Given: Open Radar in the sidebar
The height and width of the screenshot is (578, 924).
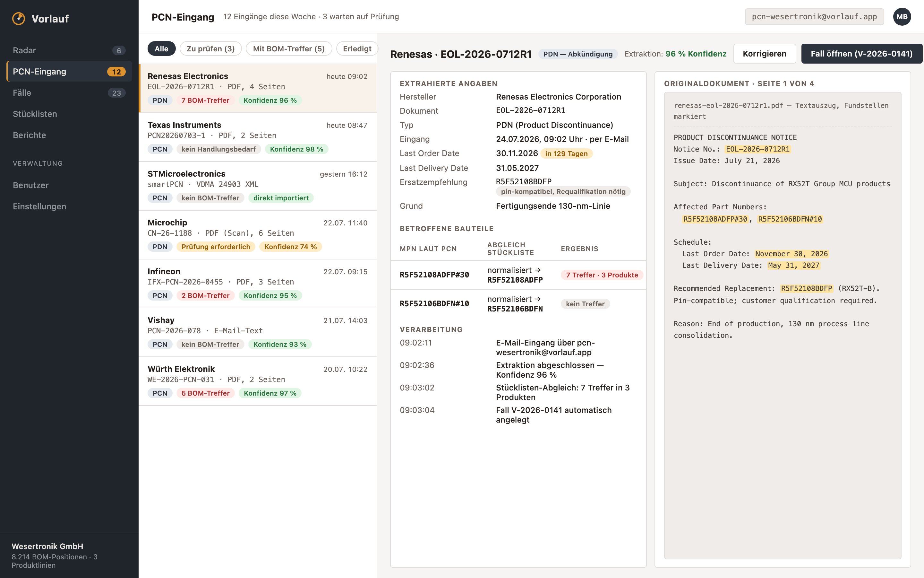Looking at the screenshot, I should pos(69,50).
